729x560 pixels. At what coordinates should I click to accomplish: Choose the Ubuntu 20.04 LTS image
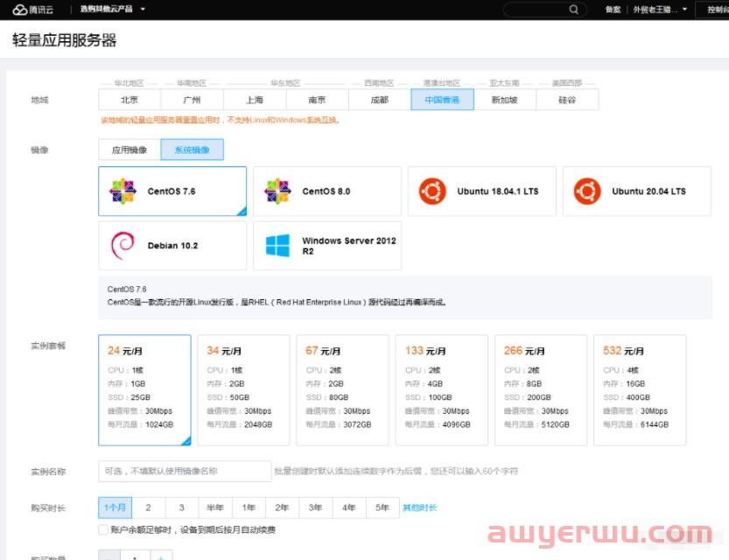[637, 191]
